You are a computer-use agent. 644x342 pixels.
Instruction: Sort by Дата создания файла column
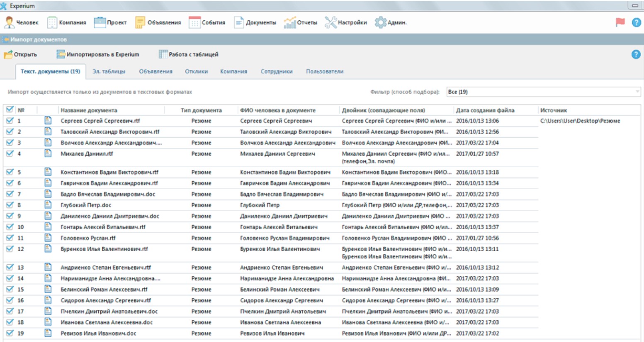(x=485, y=110)
